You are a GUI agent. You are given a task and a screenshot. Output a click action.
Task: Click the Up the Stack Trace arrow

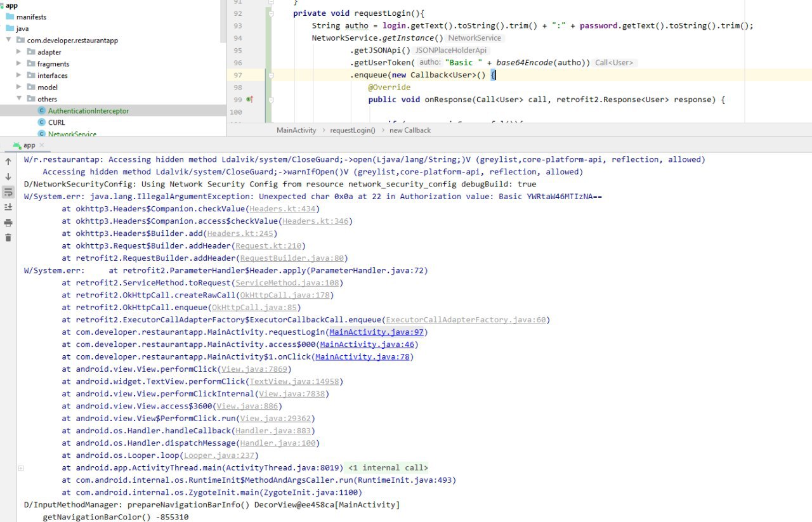pyautogui.click(x=8, y=161)
